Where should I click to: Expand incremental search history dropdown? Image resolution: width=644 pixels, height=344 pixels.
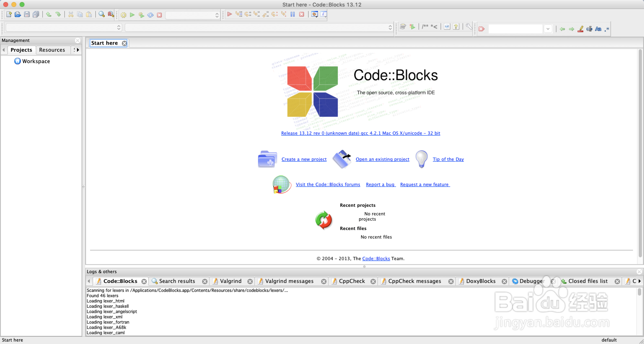[x=548, y=29]
